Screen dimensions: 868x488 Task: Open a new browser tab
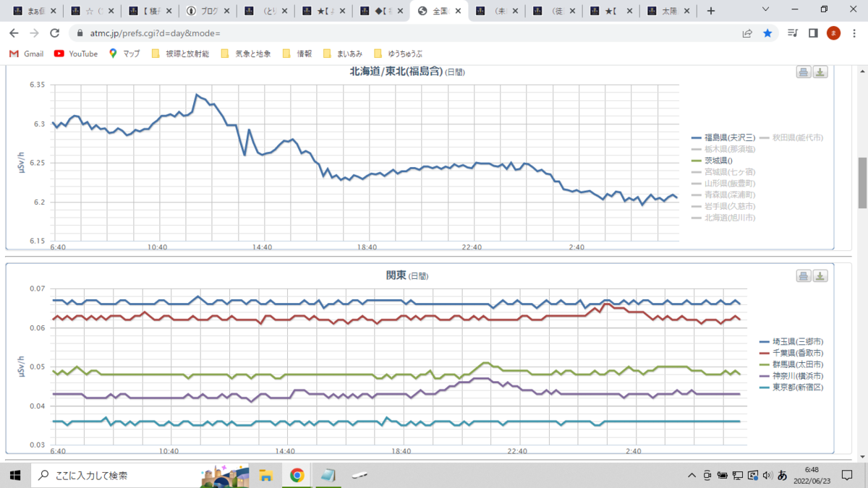point(711,11)
